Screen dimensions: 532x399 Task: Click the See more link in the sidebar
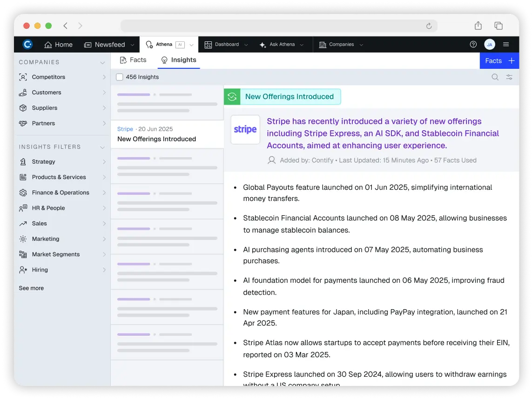click(31, 288)
